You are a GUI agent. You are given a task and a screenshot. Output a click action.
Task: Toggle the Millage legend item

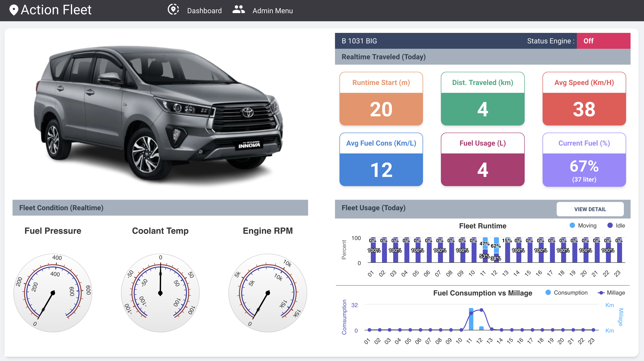coord(611,293)
